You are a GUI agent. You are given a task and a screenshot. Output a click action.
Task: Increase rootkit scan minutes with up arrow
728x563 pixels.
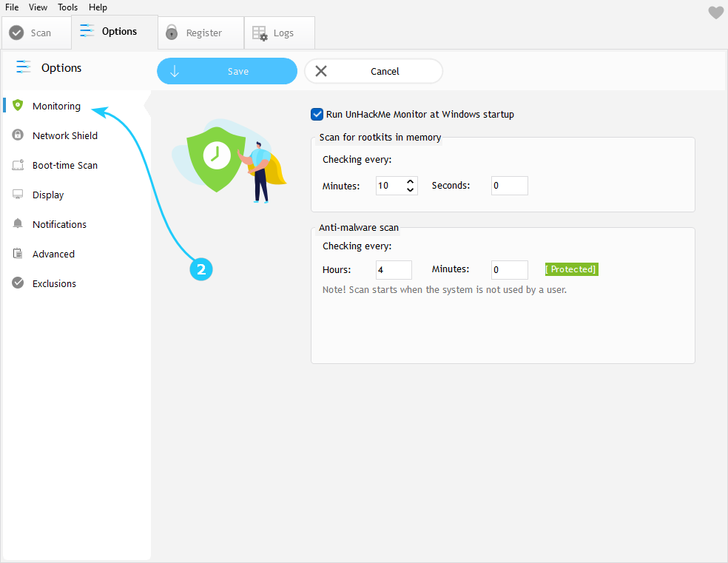(x=411, y=181)
